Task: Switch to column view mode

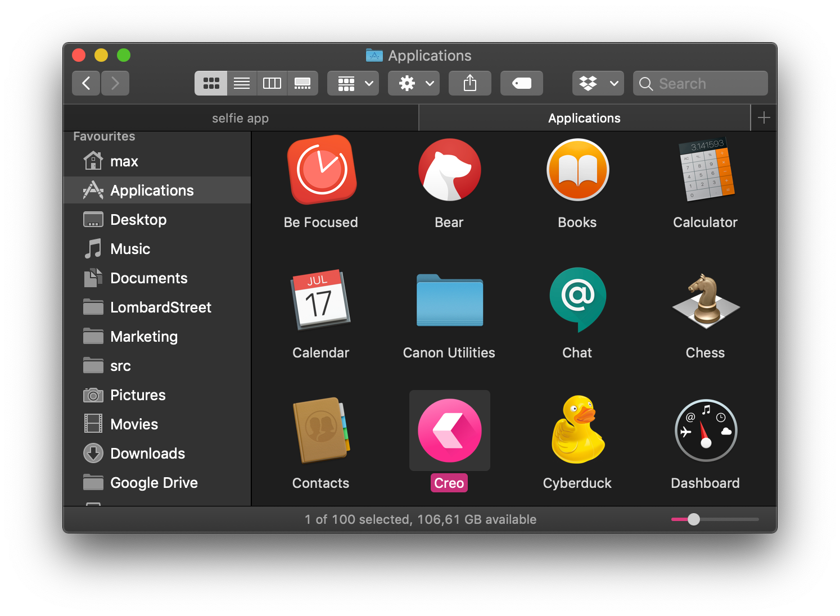Action: click(272, 83)
